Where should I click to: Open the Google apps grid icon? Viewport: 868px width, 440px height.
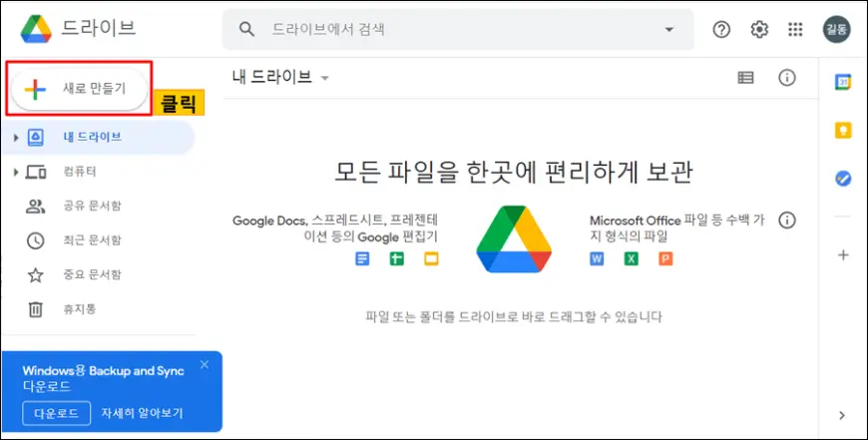coord(795,30)
